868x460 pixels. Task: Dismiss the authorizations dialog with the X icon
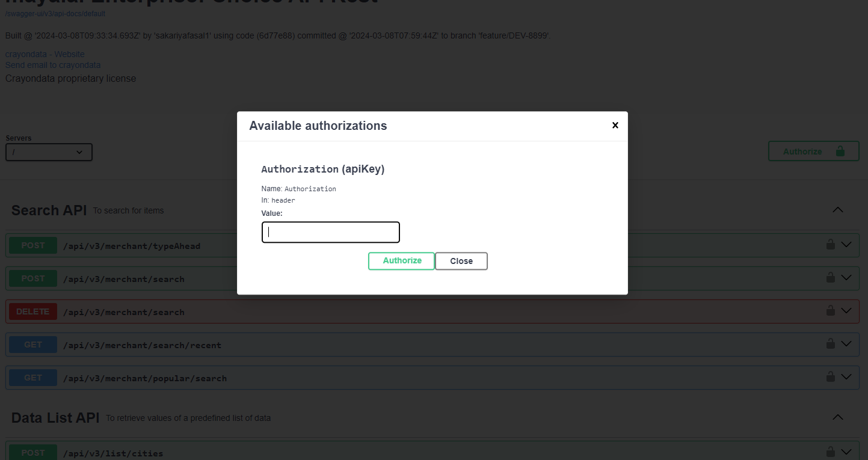615,125
